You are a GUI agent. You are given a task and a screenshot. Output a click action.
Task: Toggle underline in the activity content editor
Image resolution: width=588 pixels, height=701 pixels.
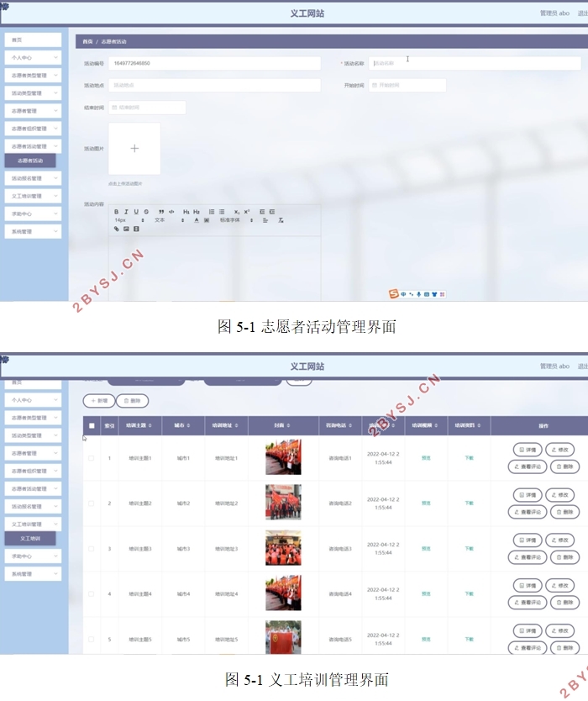(x=136, y=212)
